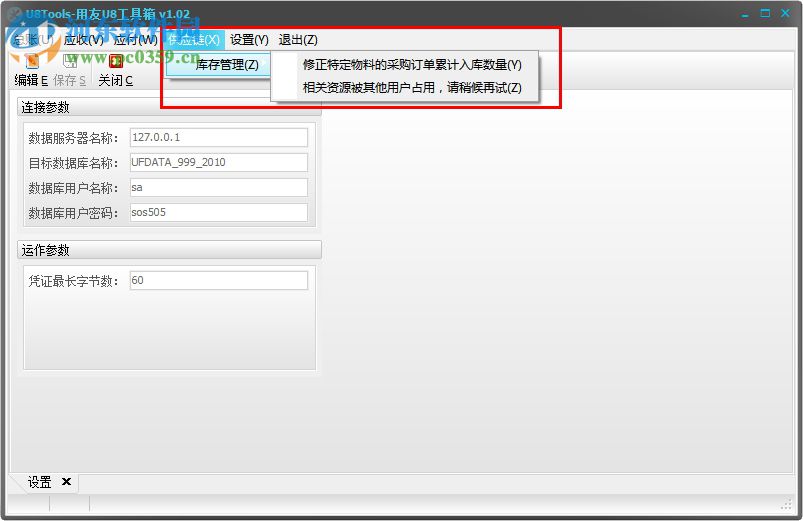
Task: Click the 目标数据库名称 label
Action: point(73,163)
